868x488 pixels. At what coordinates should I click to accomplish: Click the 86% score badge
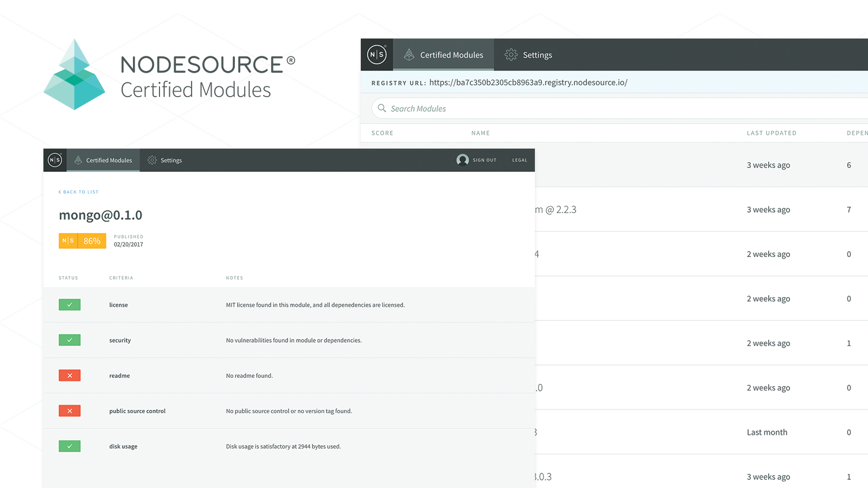(x=82, y=241)
